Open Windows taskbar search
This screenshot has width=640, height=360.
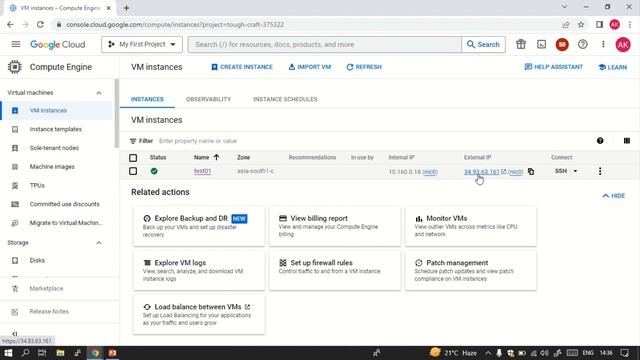[25, 353]
